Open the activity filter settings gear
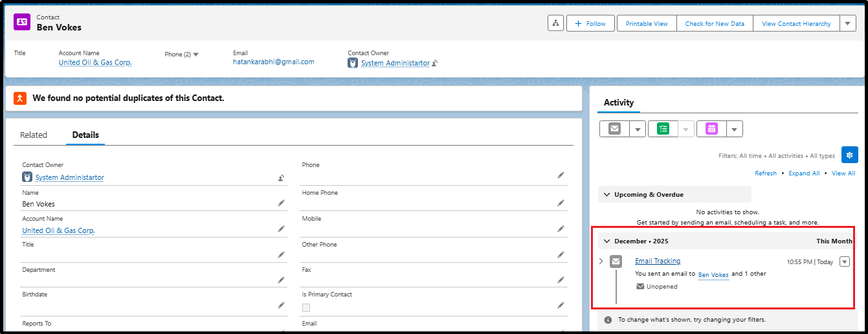 click(x=849, y=155)
